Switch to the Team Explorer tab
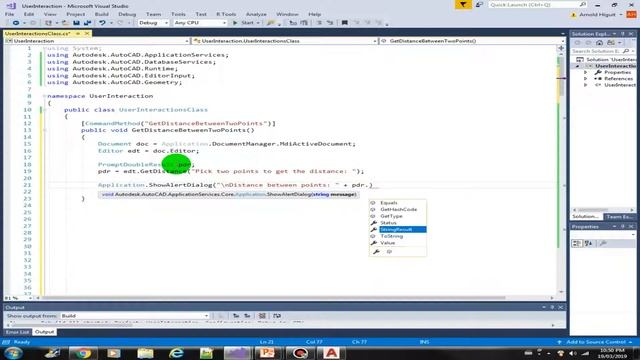The height and width of the screenshot is (360, 640). 619,216
